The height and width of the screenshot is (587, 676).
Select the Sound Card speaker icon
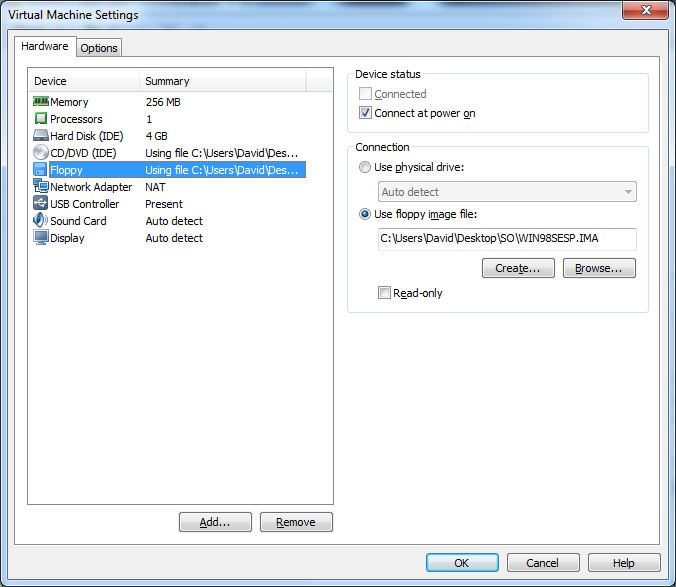tap(41, 221)
